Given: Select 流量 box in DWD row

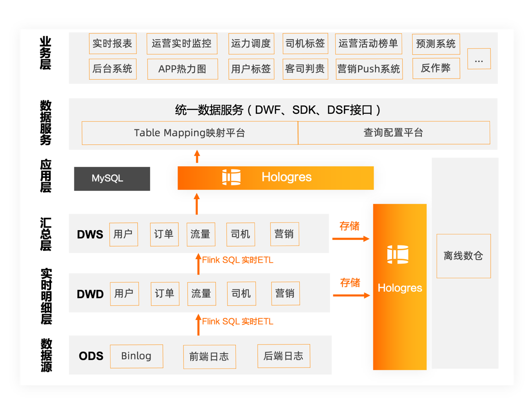Looking at the screenshot, I should tap(202, 294).
